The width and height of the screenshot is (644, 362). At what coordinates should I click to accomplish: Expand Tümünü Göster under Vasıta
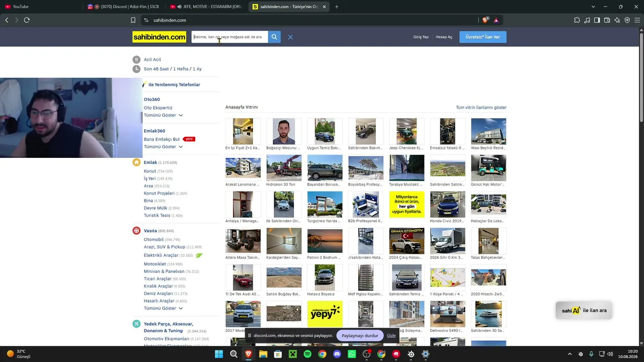(164, 308)
